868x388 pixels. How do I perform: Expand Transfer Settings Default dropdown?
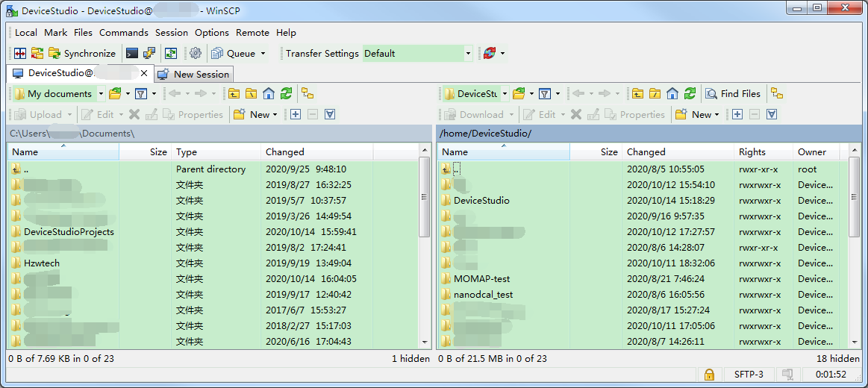pyautogui.click(x=468, y=54)
